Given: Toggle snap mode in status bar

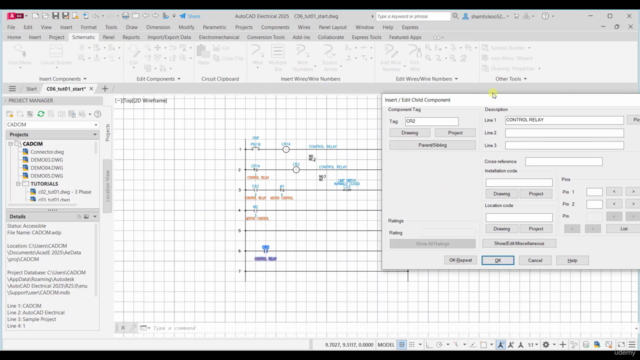Looking at the screenshot, I should click(412, 345).
